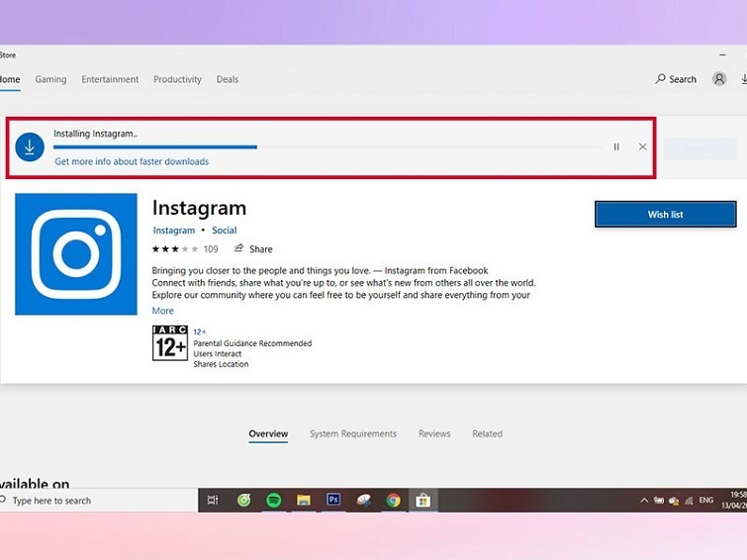Open the user account profile icon
This screenshot has height=560, width=747.
pos(719,78)
